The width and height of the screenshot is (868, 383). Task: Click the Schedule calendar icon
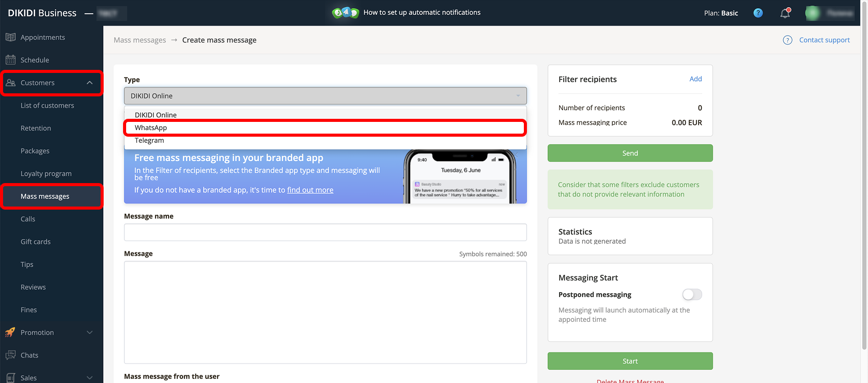pos(10,60)
